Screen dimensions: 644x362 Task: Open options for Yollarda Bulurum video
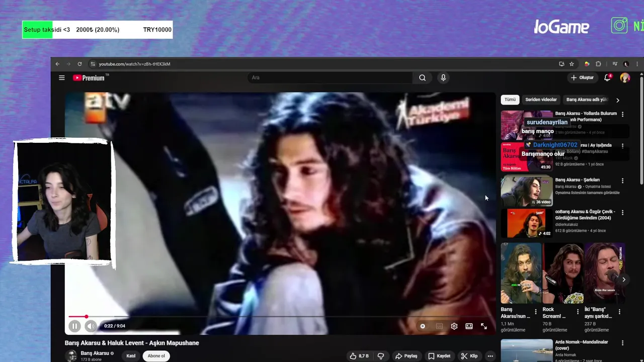(622, 115)
